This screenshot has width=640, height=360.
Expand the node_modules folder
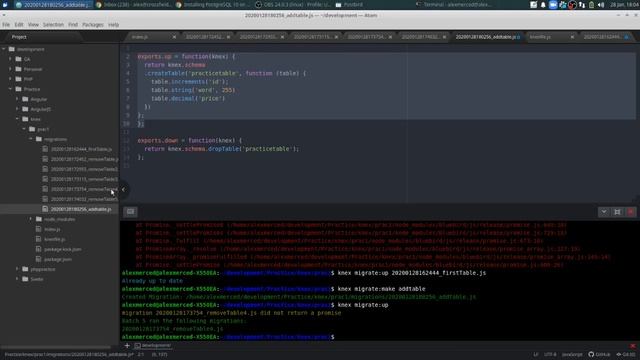[31, 219]
